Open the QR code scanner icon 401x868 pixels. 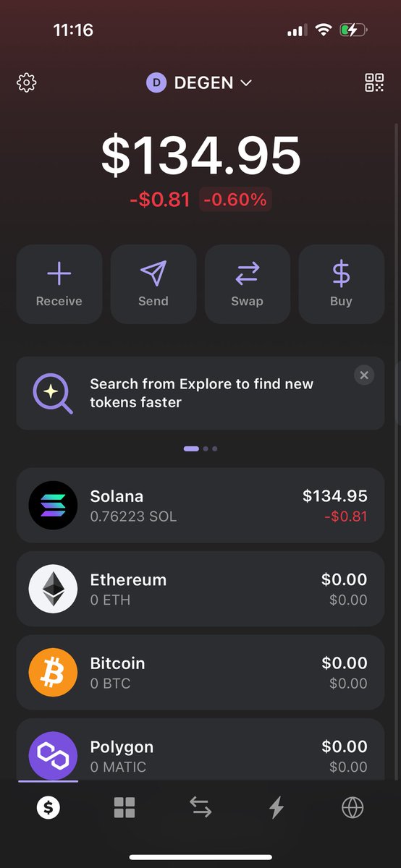point(374,83)
